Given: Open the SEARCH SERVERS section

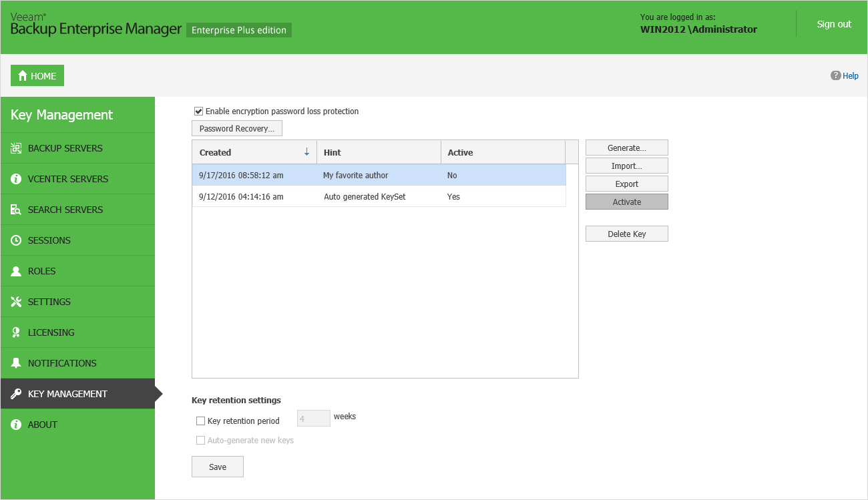Looking at the screenshot, I should click(x=77, y=210).
